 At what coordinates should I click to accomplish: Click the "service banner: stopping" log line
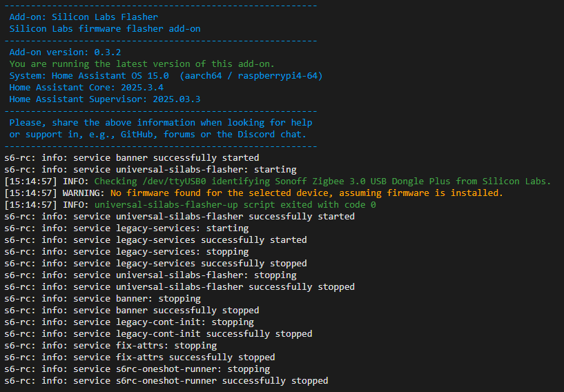tap(102, 299)
